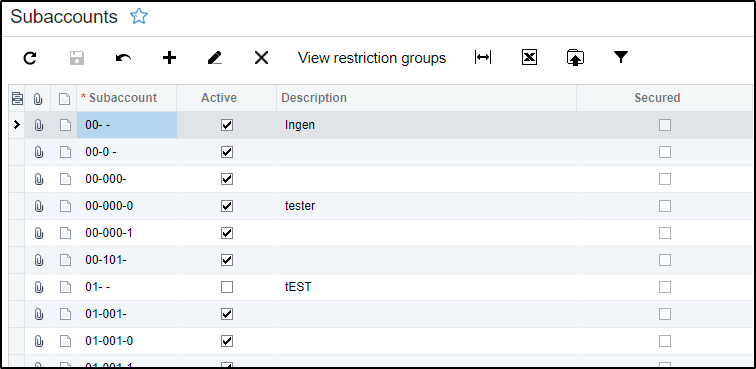This screenshot has width=756, height=369.
Task: Click the Ingen description cell
Action: 426,125
